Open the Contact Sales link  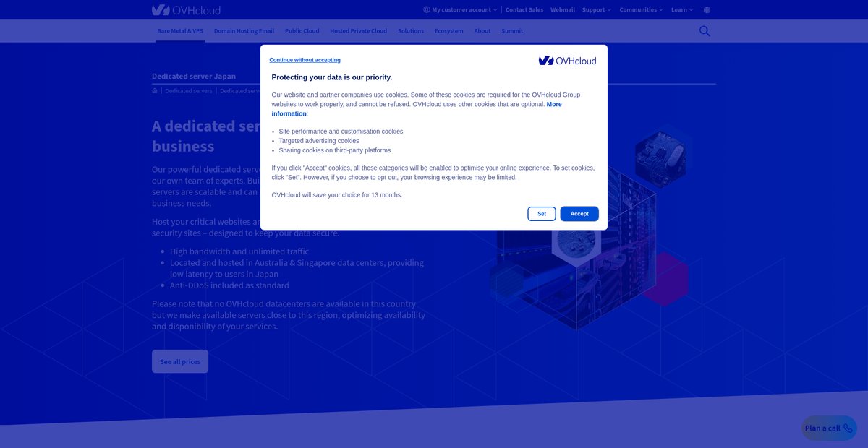[524, 10]
